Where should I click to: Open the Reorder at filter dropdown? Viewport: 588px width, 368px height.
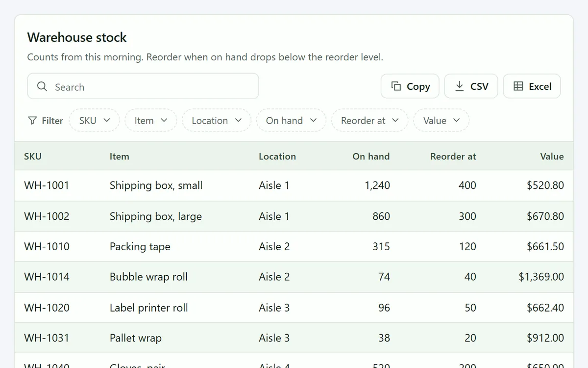[x=370, y=120]
